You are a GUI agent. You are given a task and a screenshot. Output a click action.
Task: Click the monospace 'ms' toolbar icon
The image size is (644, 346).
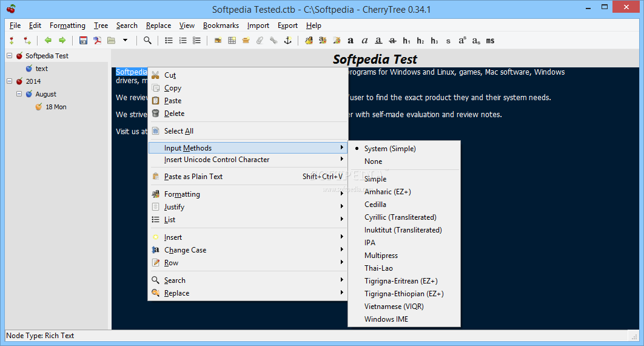490,40
